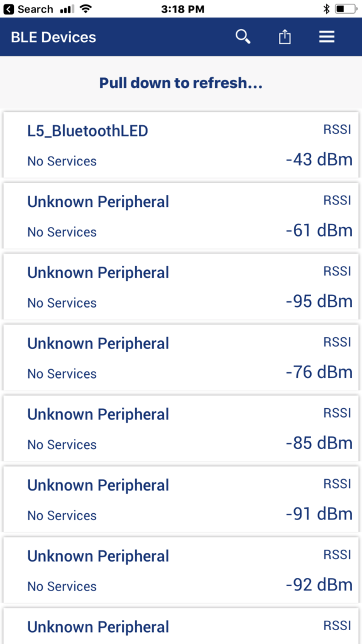
Task: Open the Unknown Peripheral with -91 dBm
Action: [x=181, y=499]
